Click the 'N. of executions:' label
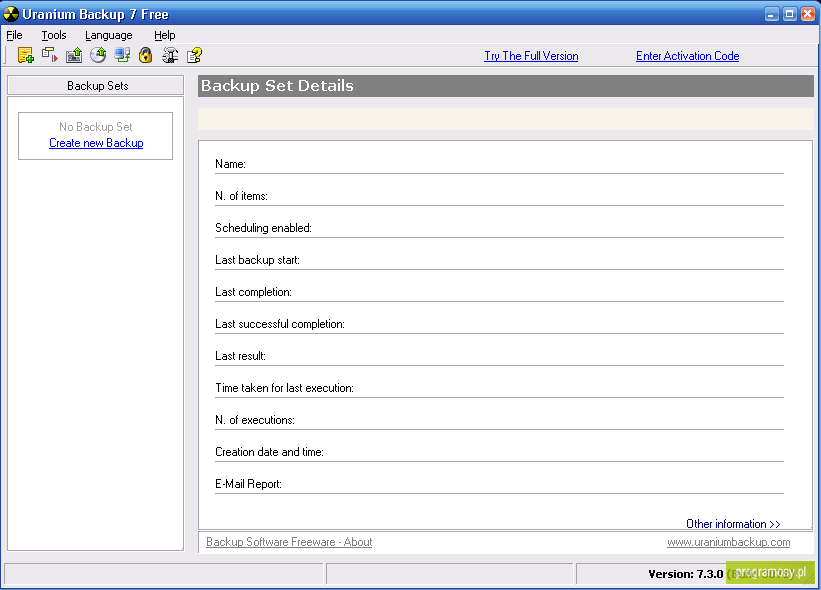The height and width of the screenshot is (590, 821). [255, 420]
